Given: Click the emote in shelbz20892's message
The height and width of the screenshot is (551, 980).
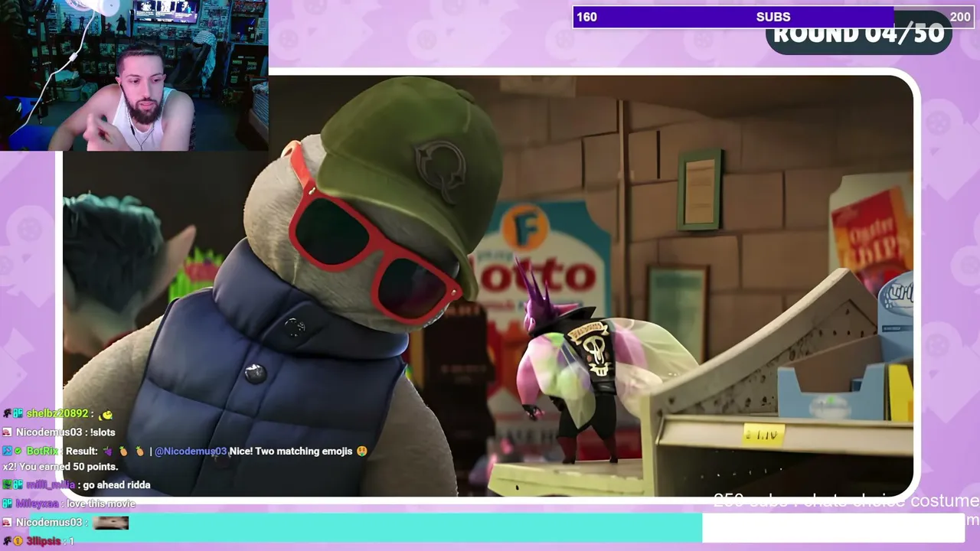Looking at the screenshot, I should 106,414.
